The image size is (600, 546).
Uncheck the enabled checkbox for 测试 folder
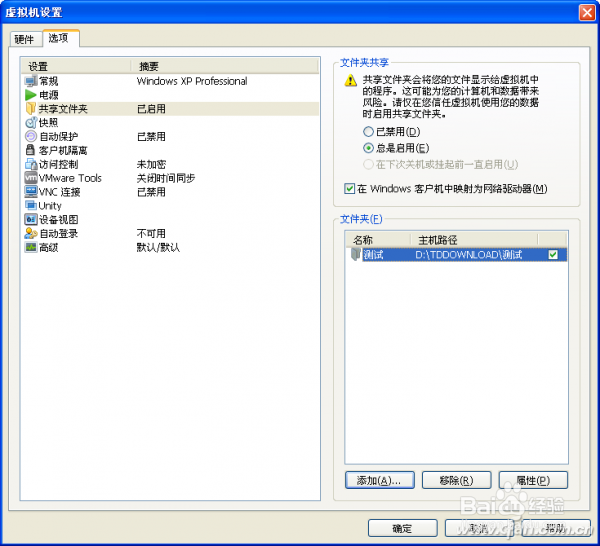click(553, 254)
